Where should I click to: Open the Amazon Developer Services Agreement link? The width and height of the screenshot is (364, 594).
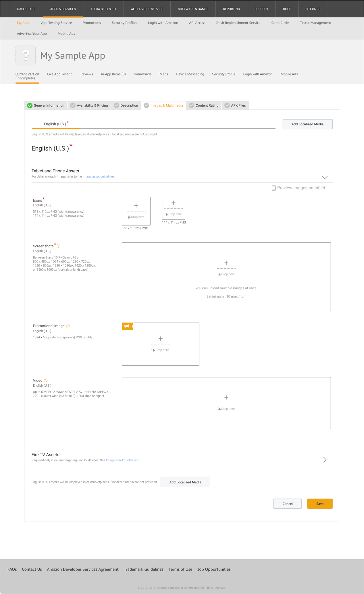83,569
